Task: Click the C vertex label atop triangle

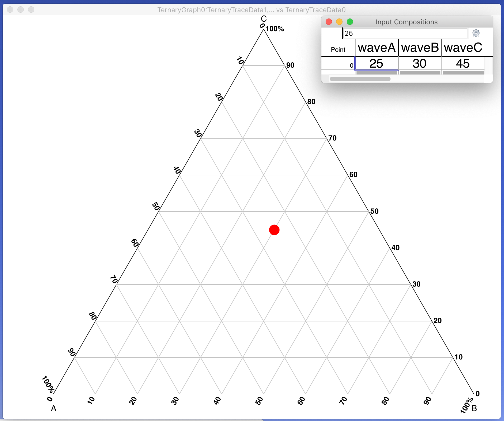Action: (264, 19)
